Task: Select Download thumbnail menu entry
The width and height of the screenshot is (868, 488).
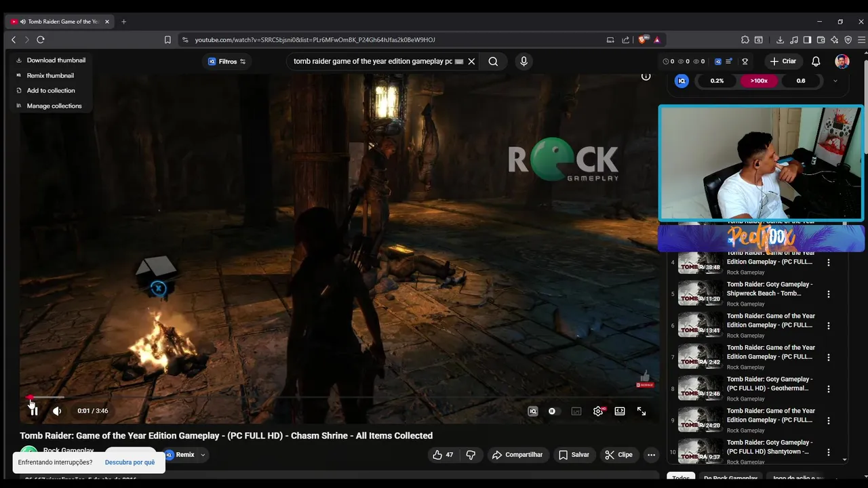Action: pos(51,60)
